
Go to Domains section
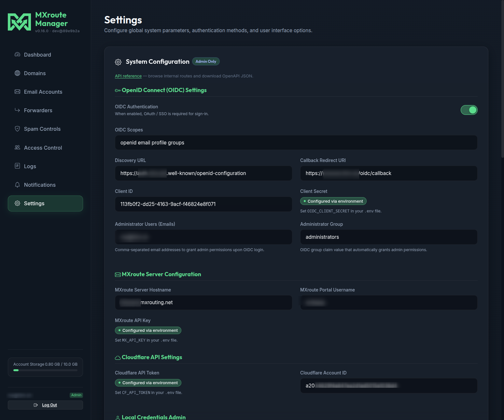point(45,73)
